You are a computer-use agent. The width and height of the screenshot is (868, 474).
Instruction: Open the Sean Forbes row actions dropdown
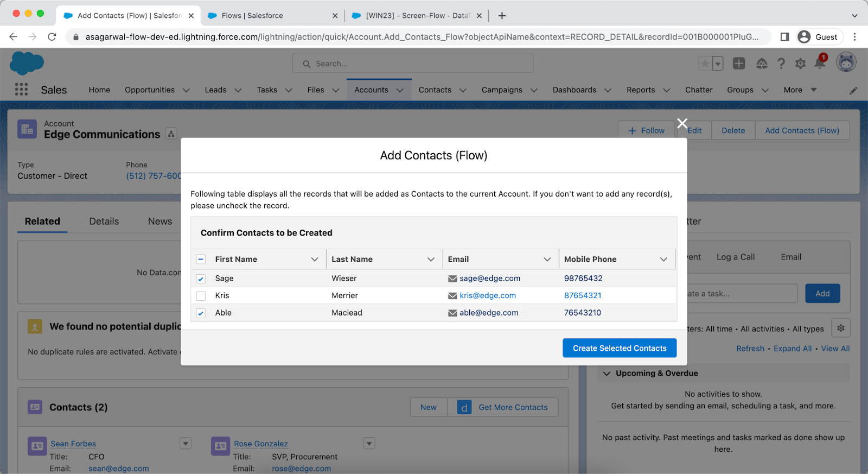pyautogui.click(x=186, y=444)
